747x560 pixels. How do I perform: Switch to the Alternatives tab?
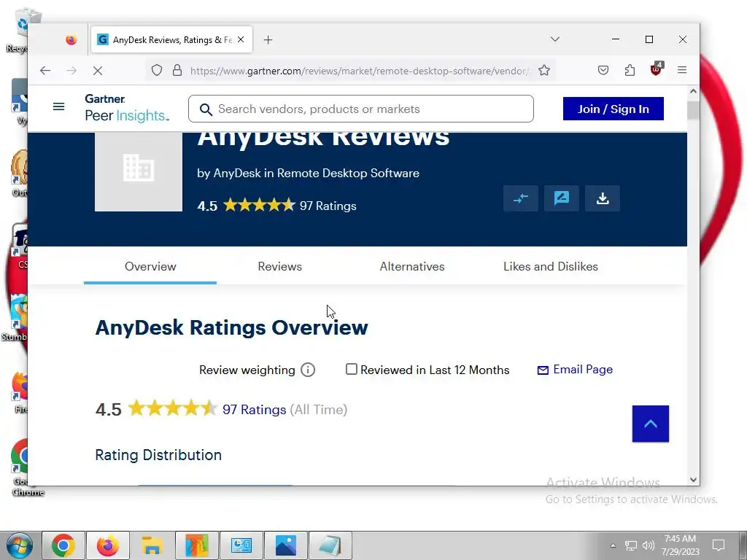412,266
